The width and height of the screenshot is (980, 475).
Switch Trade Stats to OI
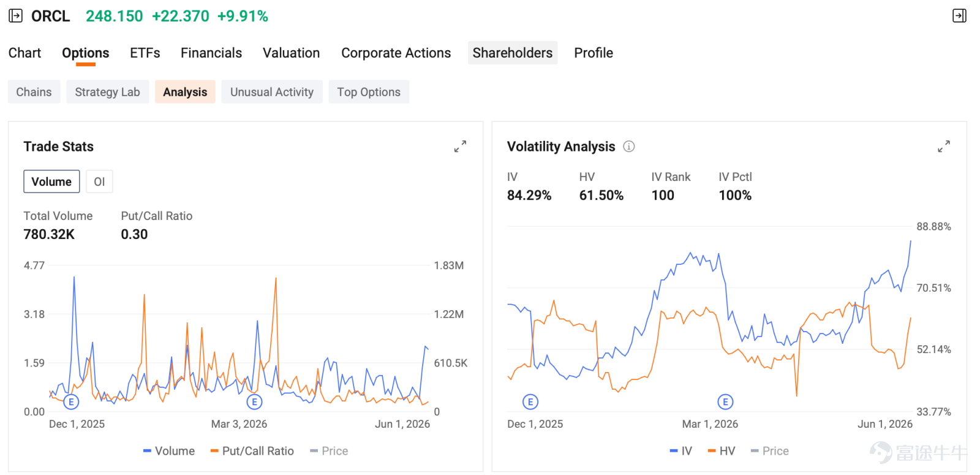[99, 181]
